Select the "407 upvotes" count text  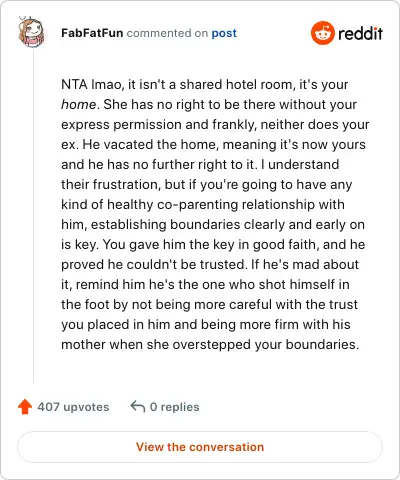pos(73,407)
